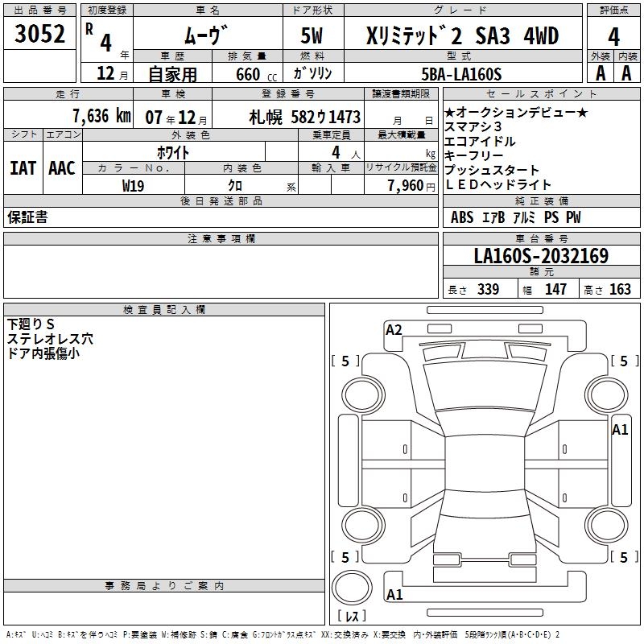Click width value 147
This screenshot has width=644, height=644.
coord(555,289)
